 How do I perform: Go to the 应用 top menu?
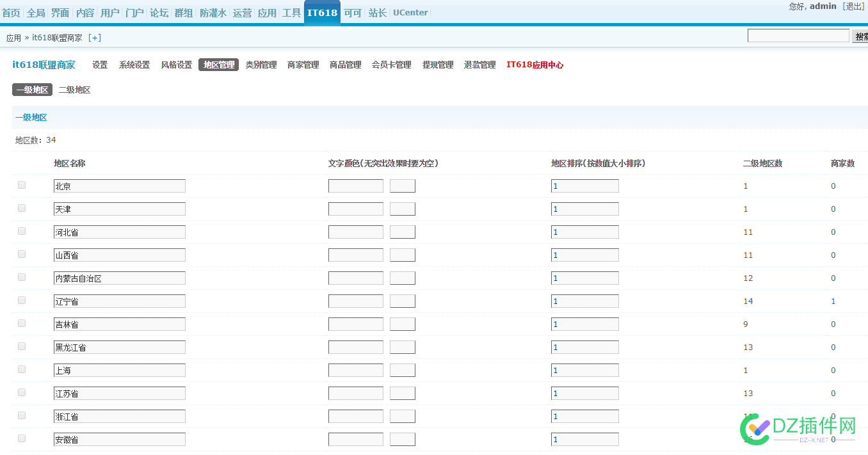tap(267, 13)
